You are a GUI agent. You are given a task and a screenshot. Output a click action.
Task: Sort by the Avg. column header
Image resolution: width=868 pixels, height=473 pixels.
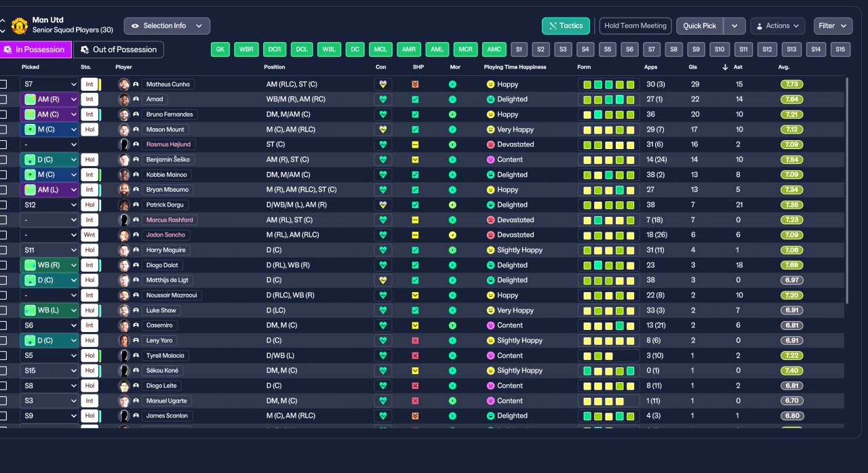pyautogui.click(x=783, y=67)
